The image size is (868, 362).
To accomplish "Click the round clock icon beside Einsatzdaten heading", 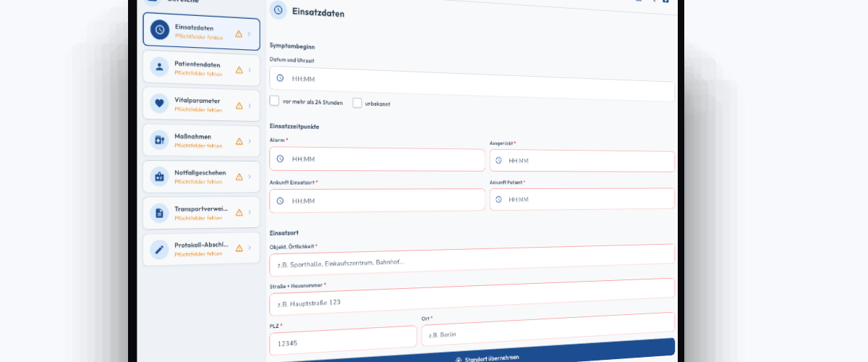I will coord(278,10).
